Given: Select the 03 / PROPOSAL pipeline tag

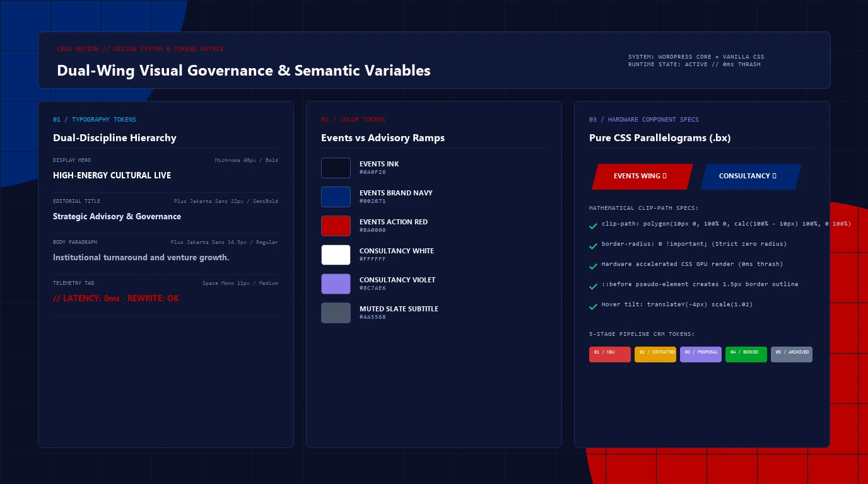Looking at the screenshot, I should click(x=701, y=354).
